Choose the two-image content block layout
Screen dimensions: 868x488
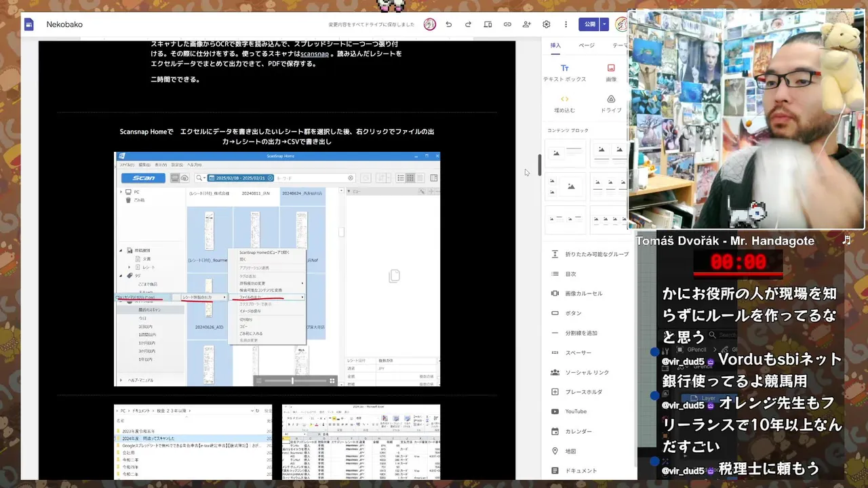tap(609, 153)
